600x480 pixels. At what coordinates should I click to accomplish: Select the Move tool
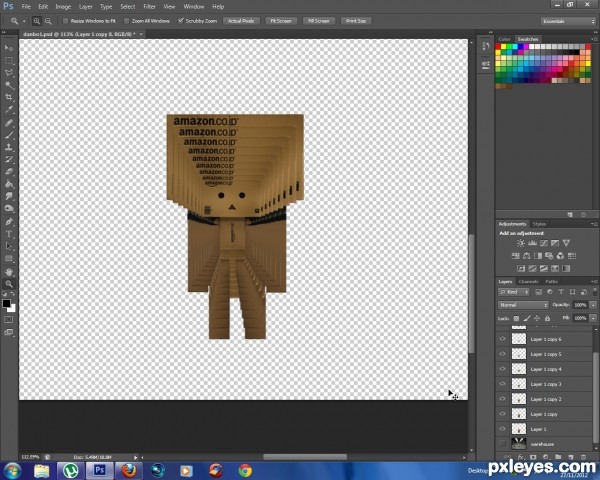pos(8,48)
